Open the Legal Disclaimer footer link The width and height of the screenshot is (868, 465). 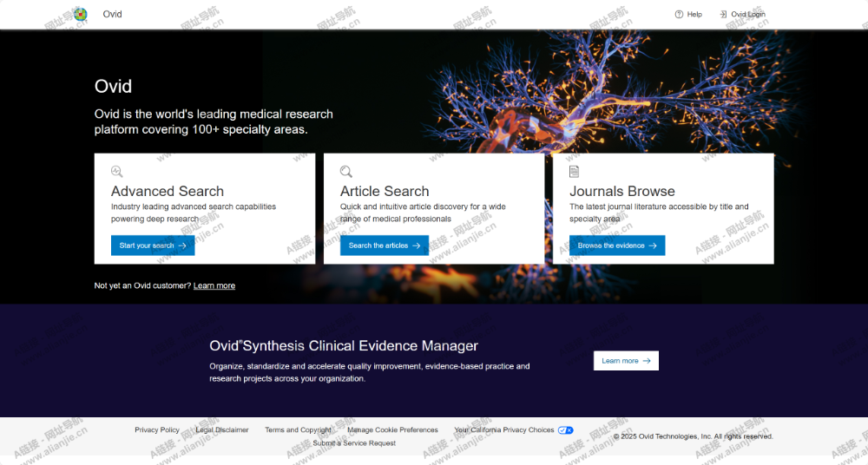[222, 429]
